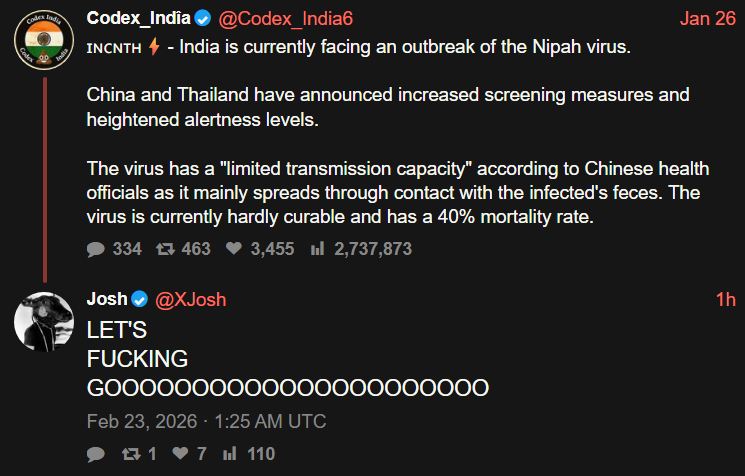
Task: Click the Feb 23, 2026 1:25 AM UTC timestamp
Action: coord(206,421)
